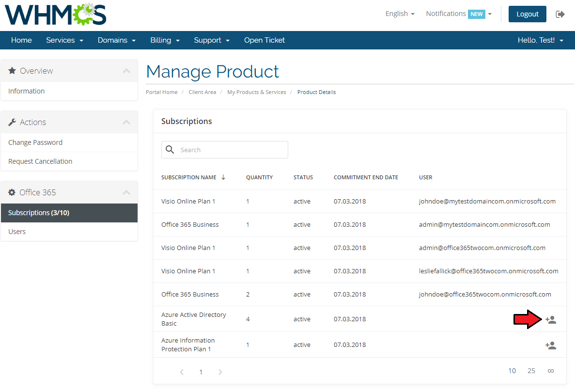
Task: Show 10 entries per page
Action: click(x=512, y=371)
